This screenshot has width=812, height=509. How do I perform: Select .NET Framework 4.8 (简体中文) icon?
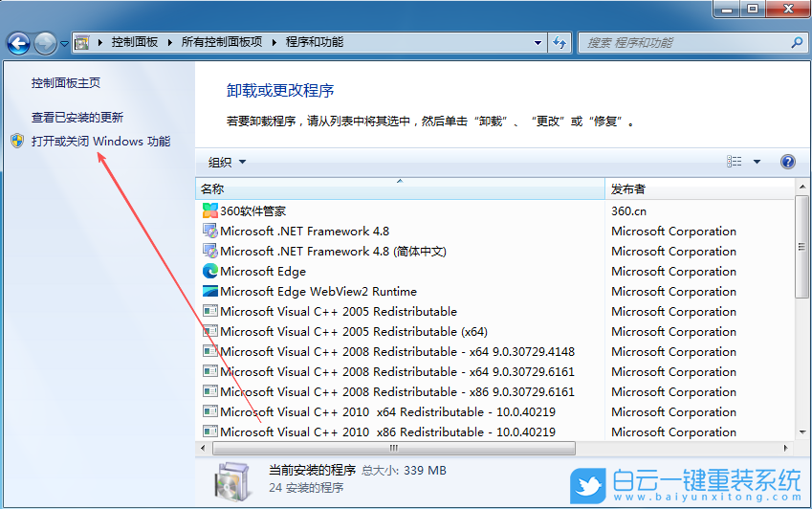(210, 251)
